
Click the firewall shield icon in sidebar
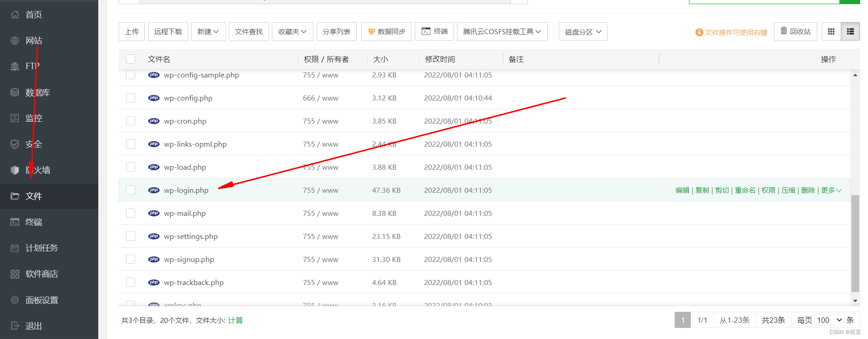pyautogui.click(x=15, y=170)
